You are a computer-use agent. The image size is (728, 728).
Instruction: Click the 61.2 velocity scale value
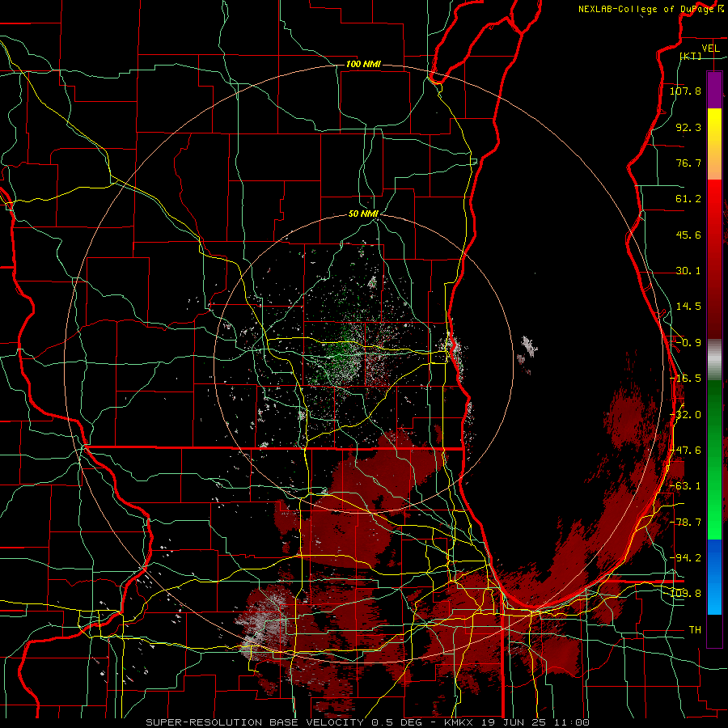(688, 199)
